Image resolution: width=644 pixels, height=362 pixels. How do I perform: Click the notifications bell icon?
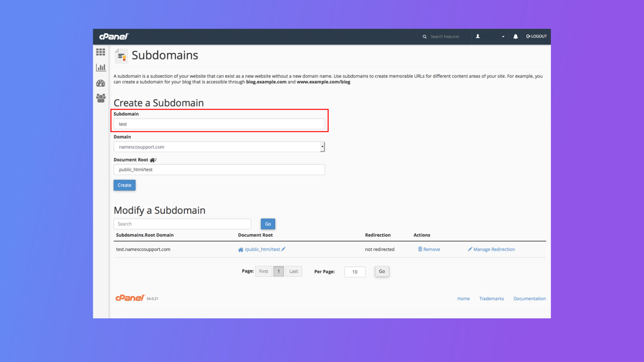click(515, 36)
